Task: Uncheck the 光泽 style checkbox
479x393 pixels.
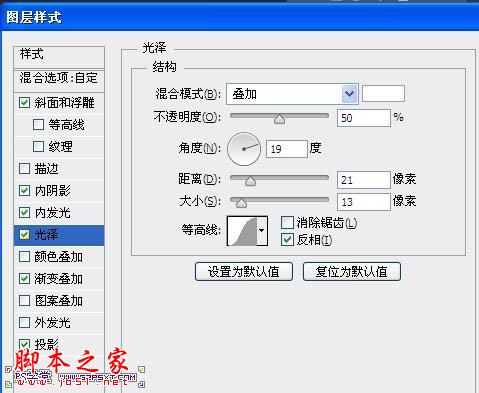Action: (24, 235)
